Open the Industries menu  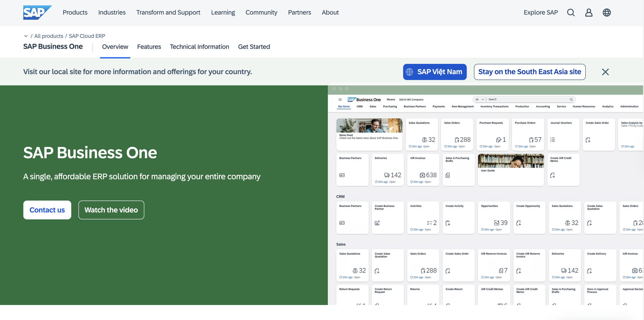112,13
